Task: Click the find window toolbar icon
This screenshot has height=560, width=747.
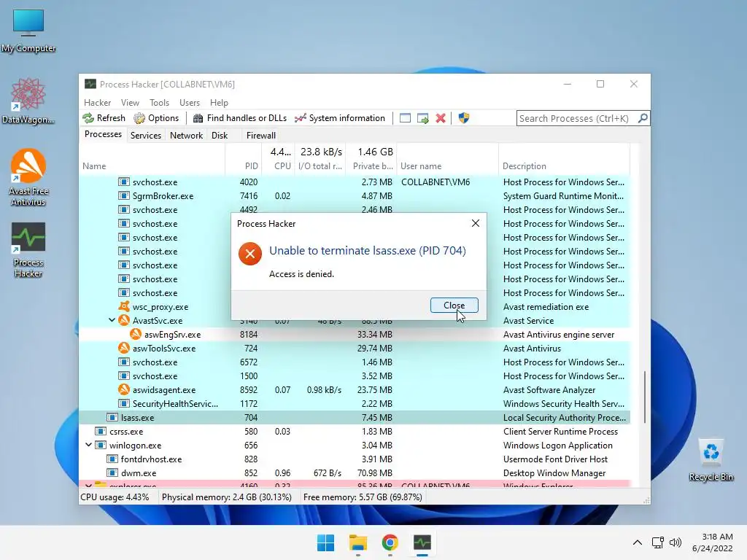Action: [405, 118]
